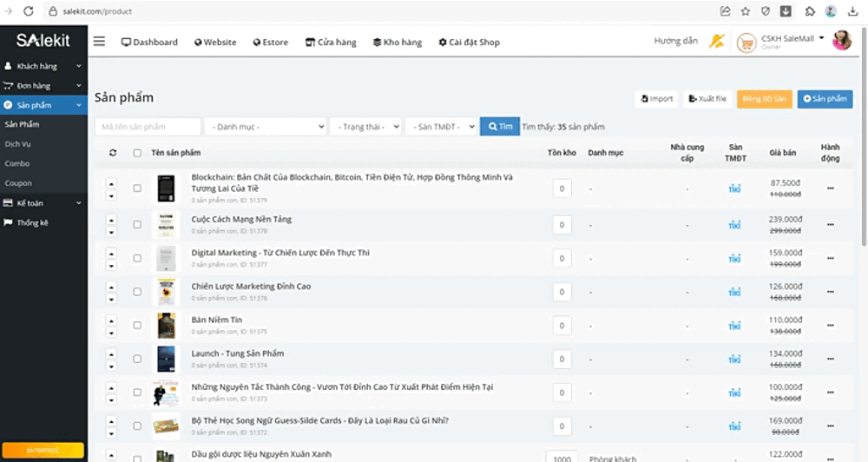868x462 pixels.
Task: Click the refresh icon in the table header
Action: pyautogui.click(x=112, y=153)
